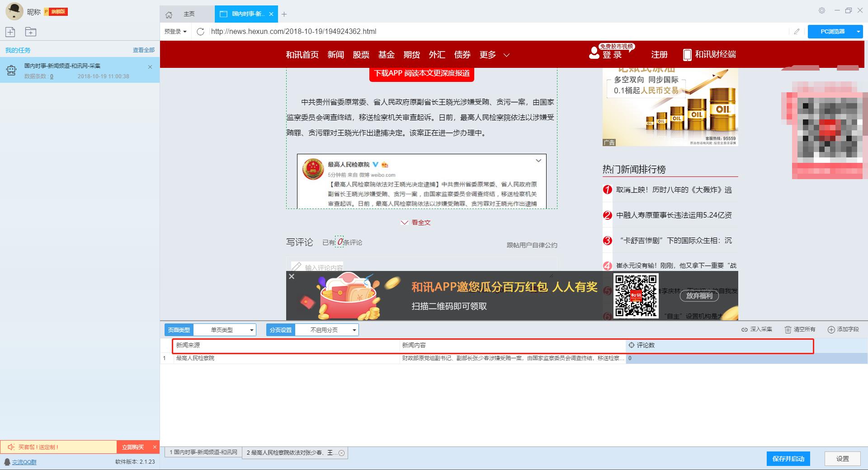This screenshot has height=470, width=868.
Task: Open the 单页类型 page type dropdown
Action: (224, 330)
